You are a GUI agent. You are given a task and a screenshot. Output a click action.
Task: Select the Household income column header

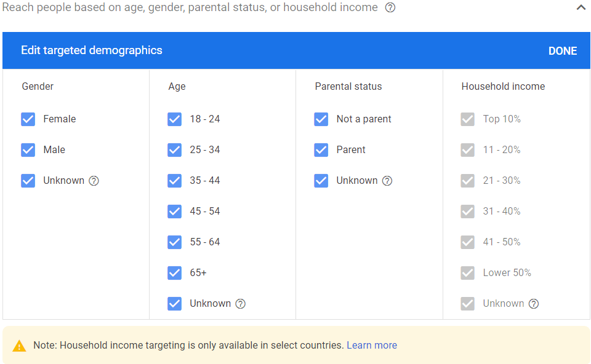[x=503, y=86]
